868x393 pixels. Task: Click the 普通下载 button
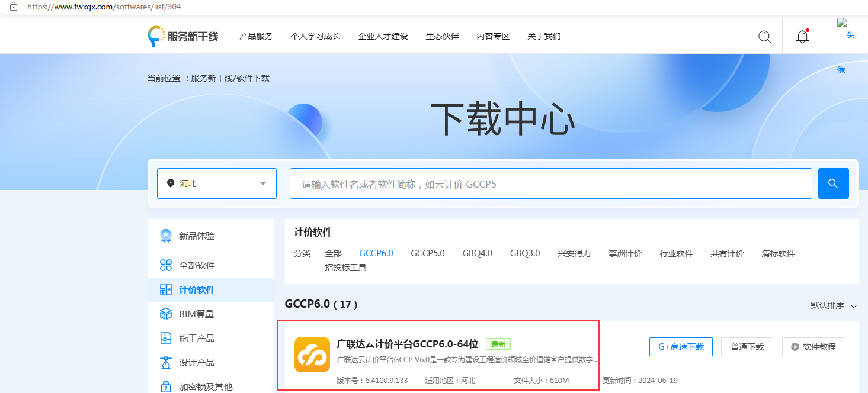point(747,347)
